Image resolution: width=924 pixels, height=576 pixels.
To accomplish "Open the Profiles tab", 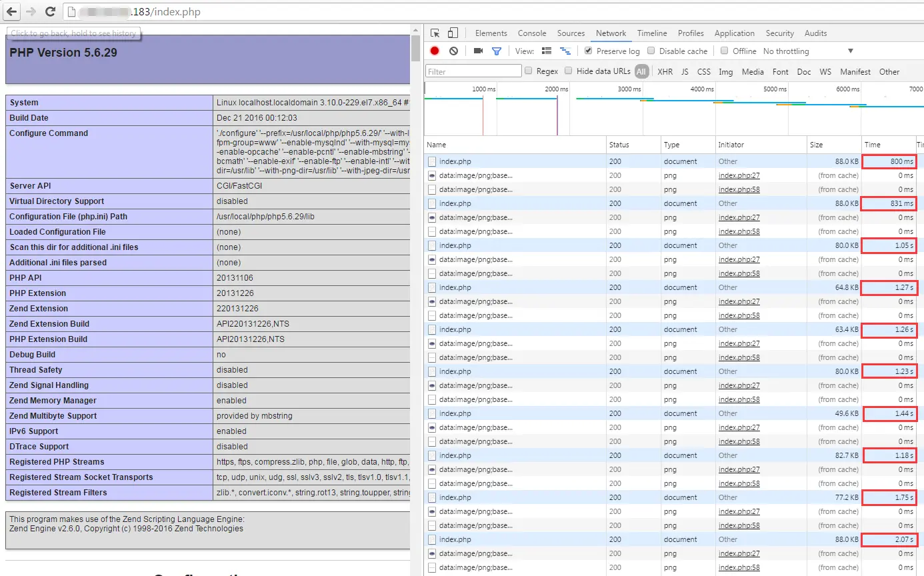I will point(691,33).
